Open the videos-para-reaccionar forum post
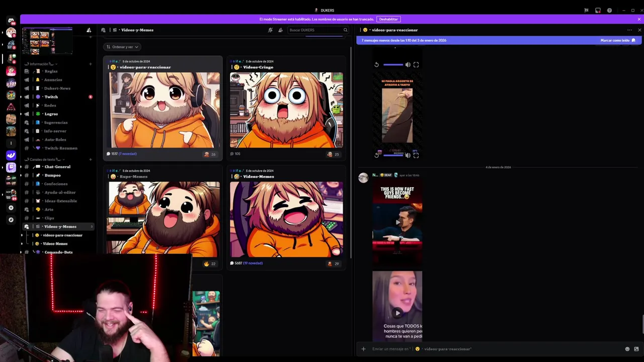Screen dimensions: 644x362 coord(163,108)
